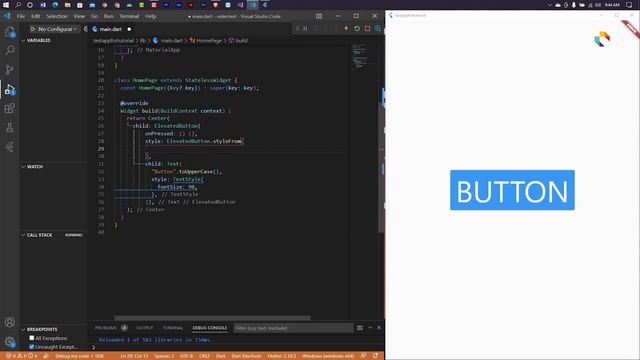The image size is (640, 360).
Task: Click the Visual Studio Code taskbar icon
Action: click(x=253, y=5)
